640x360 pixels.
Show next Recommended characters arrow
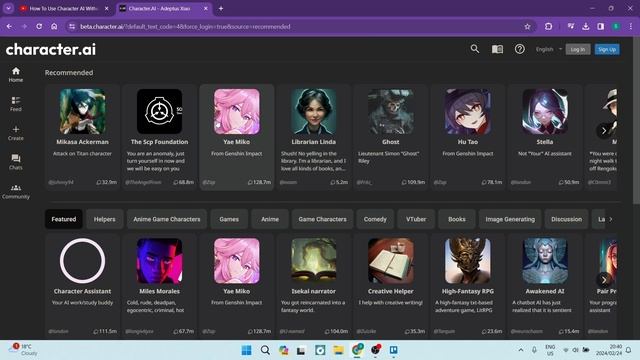point(604,131)
